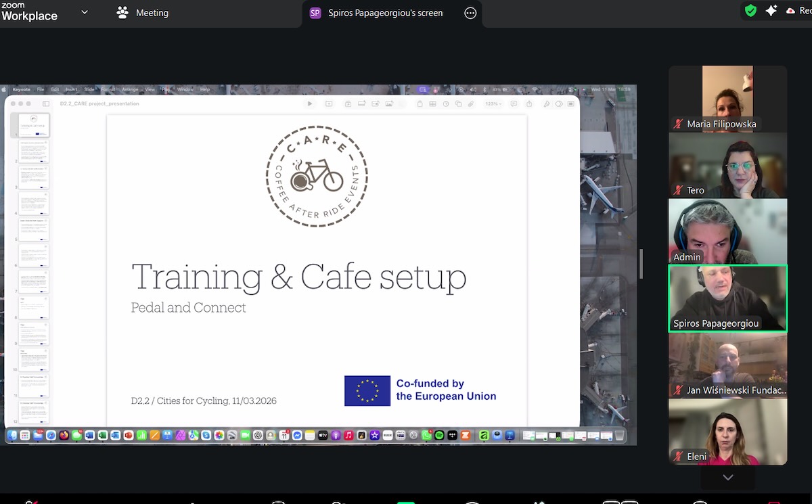Screen dimensions: 812x504
Task: Open the Keynote Arrange menu
Action: [130, 89]
